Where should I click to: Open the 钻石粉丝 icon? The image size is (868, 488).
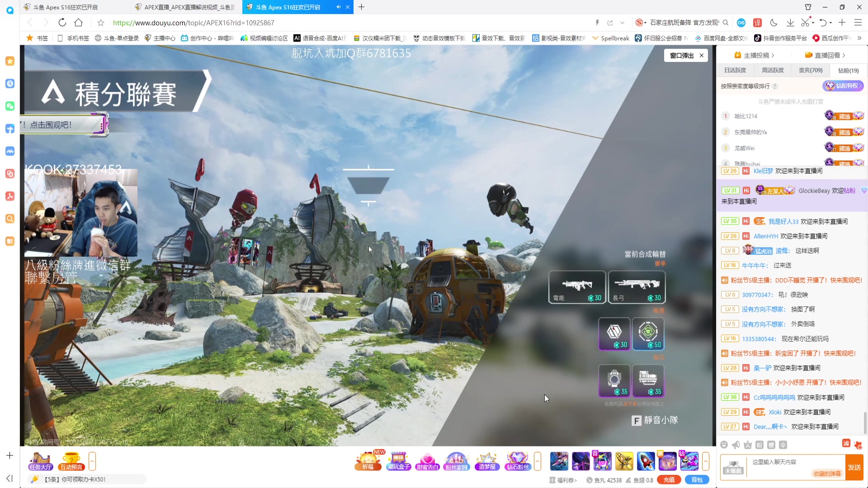pyautogui.click(x=518, y=461)
